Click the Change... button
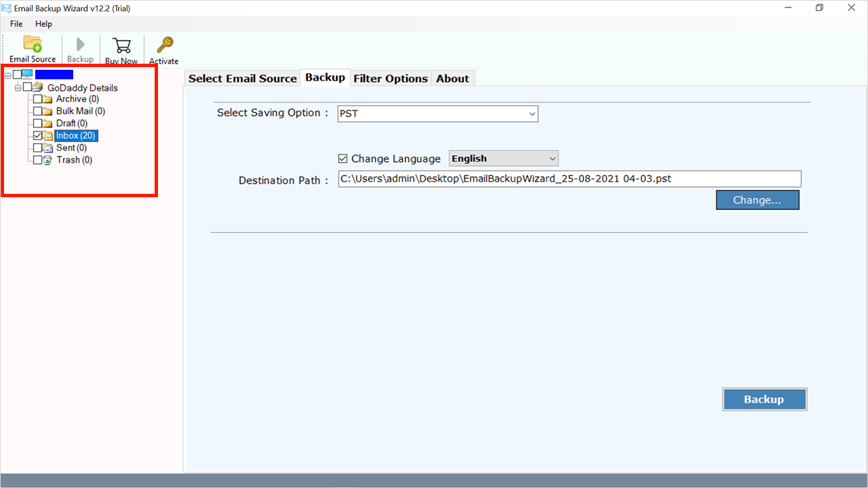This screenshot has height=488, width=868. 757,200
